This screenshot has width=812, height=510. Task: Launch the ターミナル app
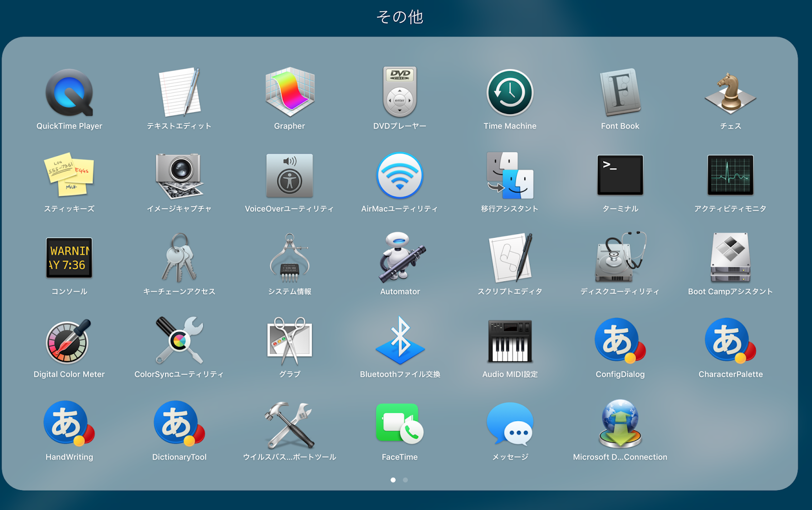(620, 175)
